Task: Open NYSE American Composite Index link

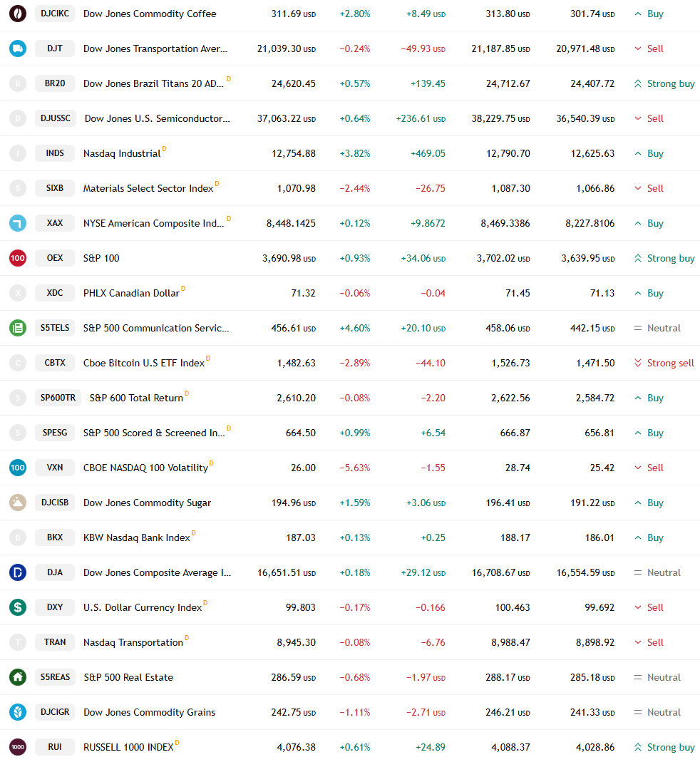Action: (153, 224)
